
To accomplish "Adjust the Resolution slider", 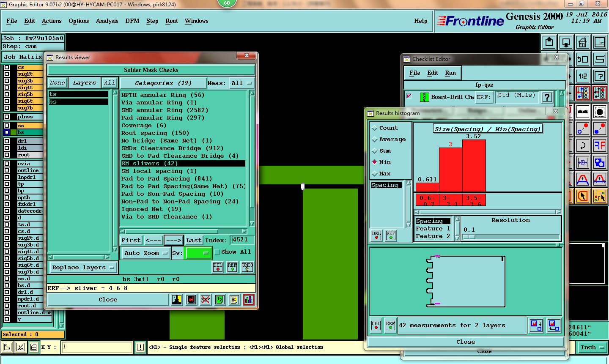I will [469, 237].
